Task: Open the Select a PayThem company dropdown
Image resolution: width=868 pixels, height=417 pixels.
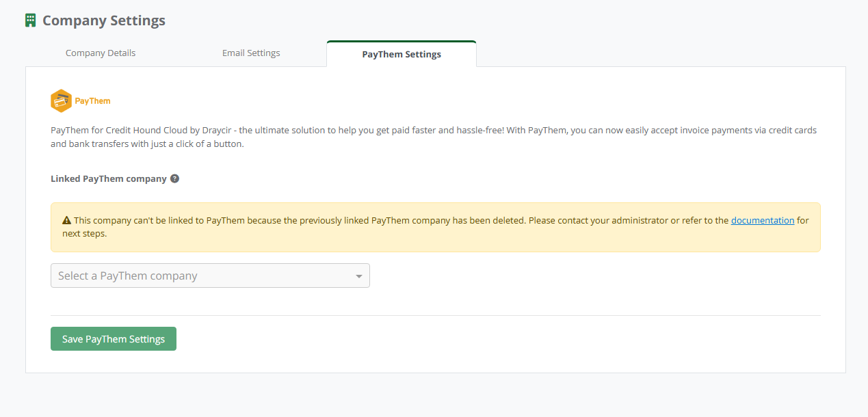Action: 210,275
